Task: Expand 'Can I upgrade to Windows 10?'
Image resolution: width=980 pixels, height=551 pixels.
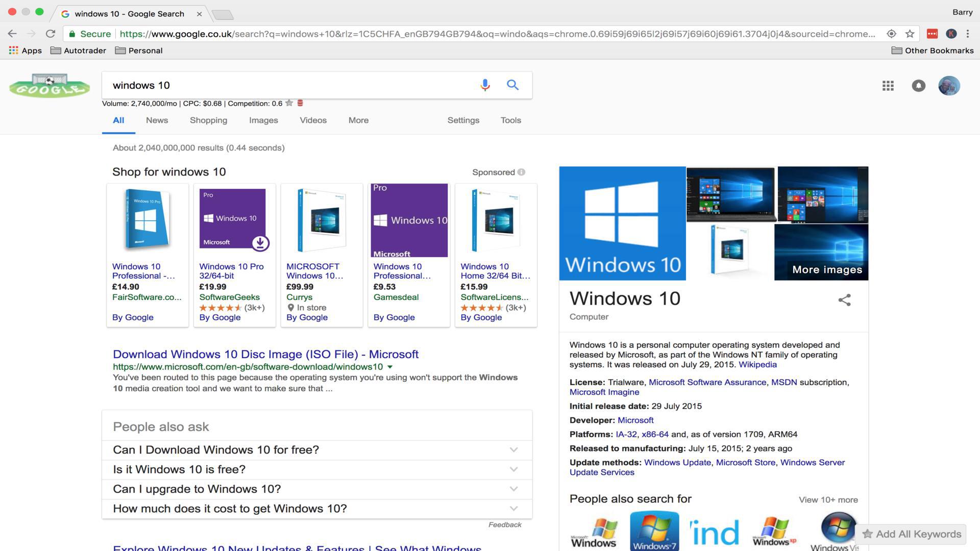Action: (317, 489)
